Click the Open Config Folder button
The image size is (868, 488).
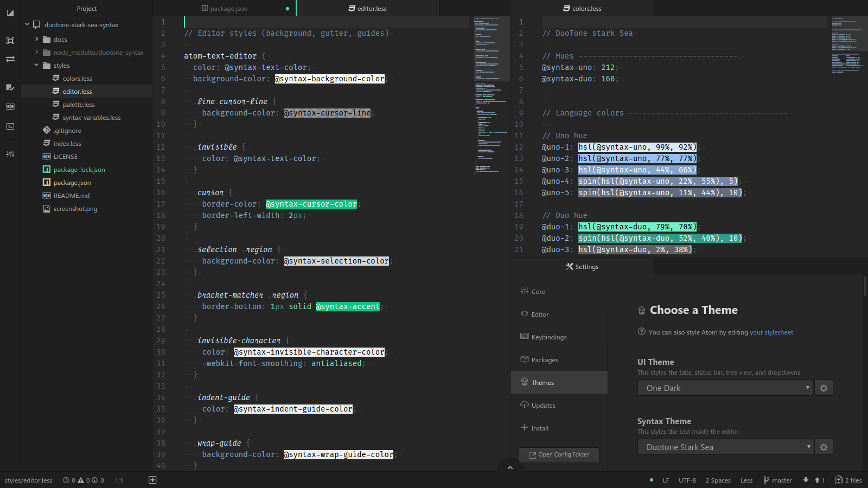pyautogui.click(x=559, y=454)
